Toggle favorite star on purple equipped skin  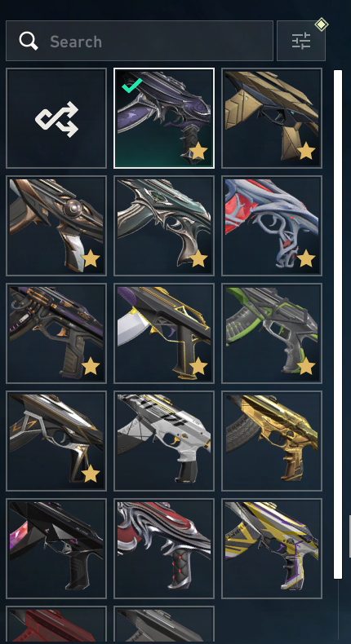(x=198, y=152)
